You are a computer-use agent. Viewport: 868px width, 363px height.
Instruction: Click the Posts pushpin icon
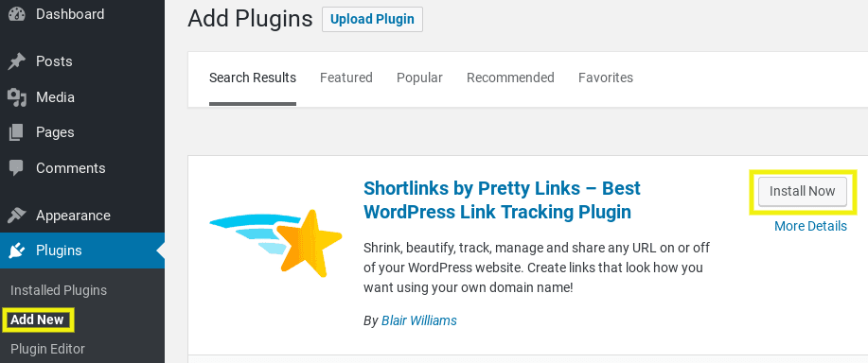(17, 61)
